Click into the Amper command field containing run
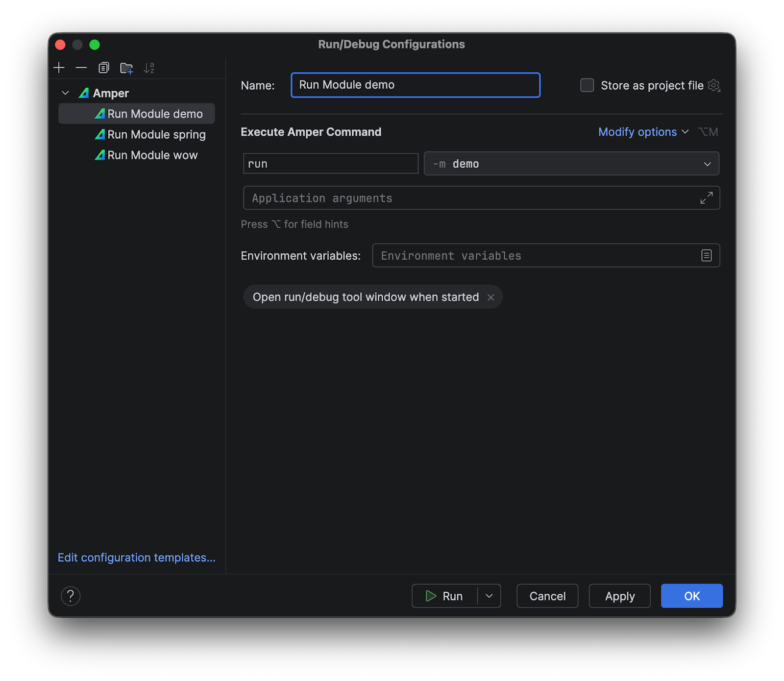Viewport: 784px width, 681px height. [331, 164]
